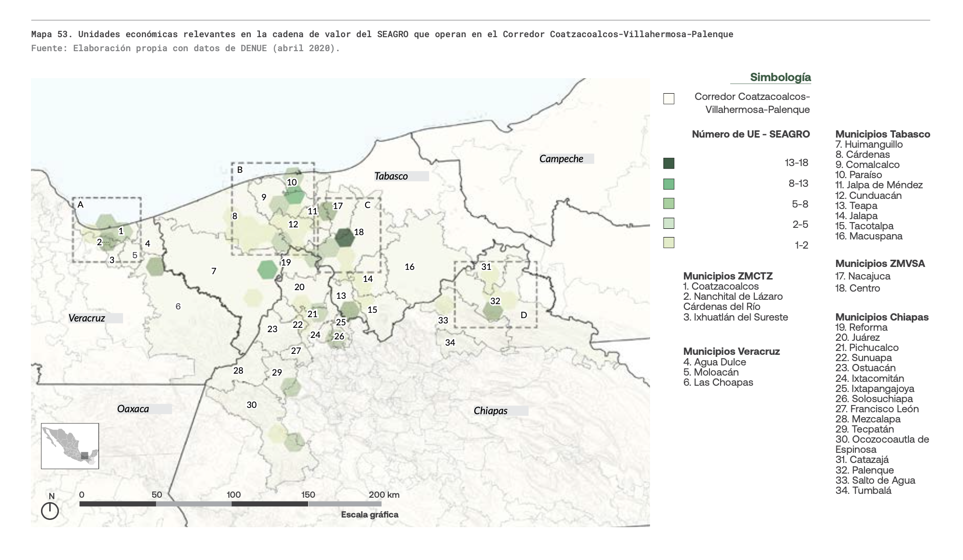Click the '21. Pichucalco' legend entry
Image resolution: width=963 pixels, height=560 pixels.
(867, 348)
